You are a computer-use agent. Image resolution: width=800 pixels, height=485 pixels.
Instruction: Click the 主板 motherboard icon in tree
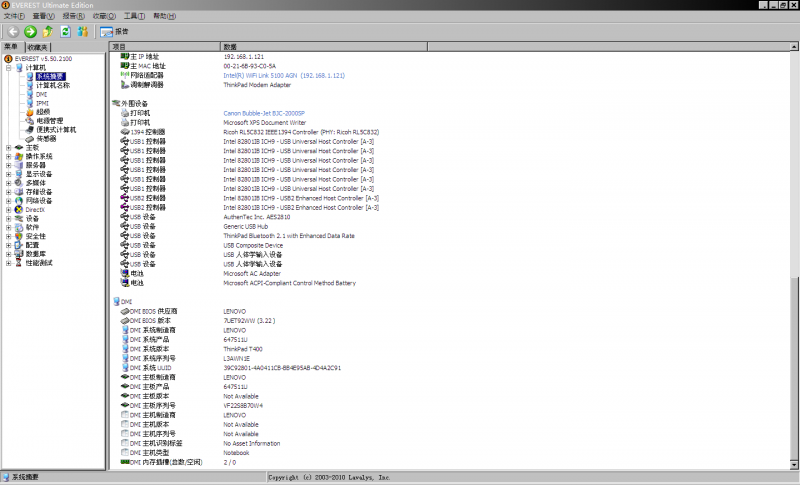coord(19,147)
